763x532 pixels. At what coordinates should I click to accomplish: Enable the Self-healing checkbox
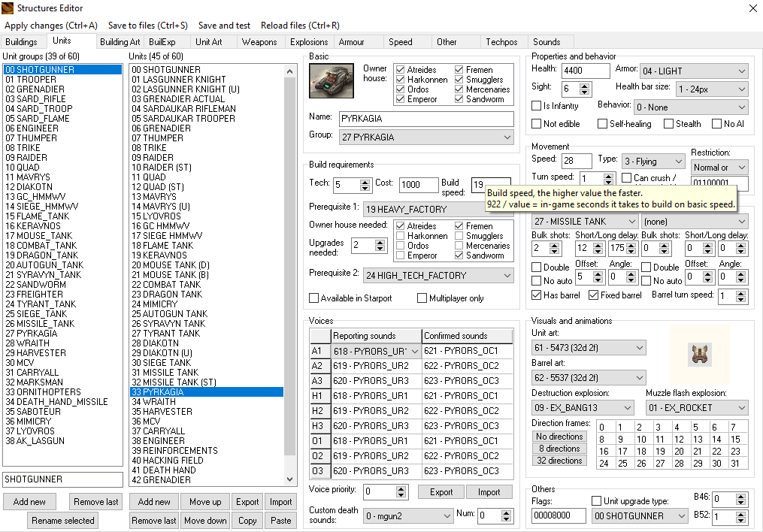[x=603, y=124]
